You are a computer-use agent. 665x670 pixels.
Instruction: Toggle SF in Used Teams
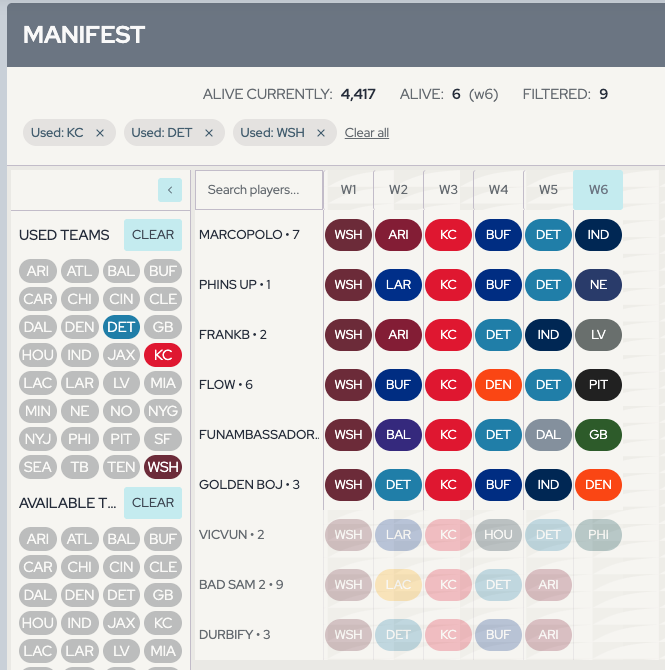tap(163, 439)
